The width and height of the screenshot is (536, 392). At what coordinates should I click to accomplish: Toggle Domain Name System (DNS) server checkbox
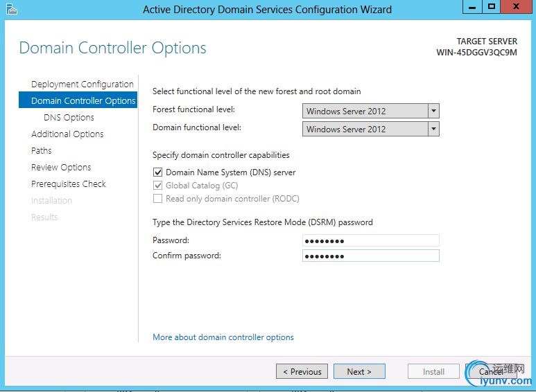point(157,172)
